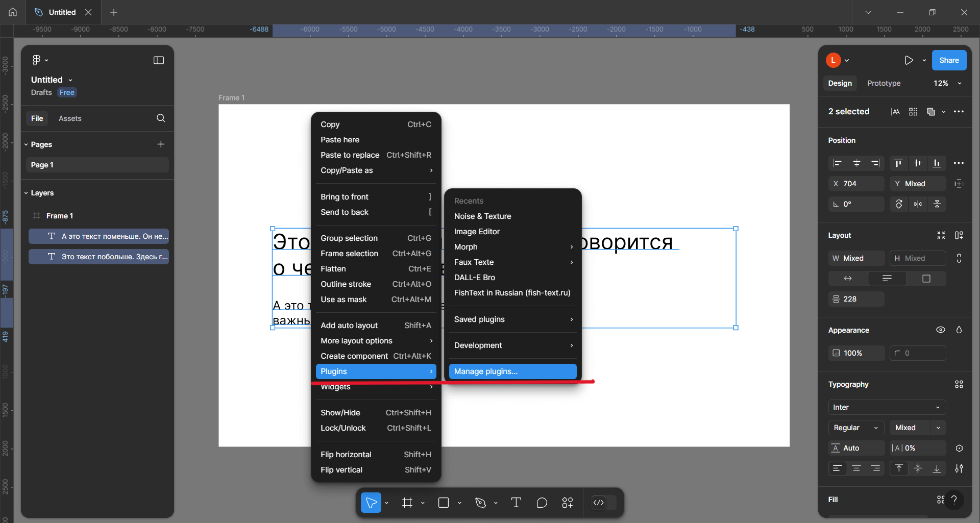This screenshot has width=980, height=523.
Task: Add a new page with plus icon
Action: click(x=161, y=144)
